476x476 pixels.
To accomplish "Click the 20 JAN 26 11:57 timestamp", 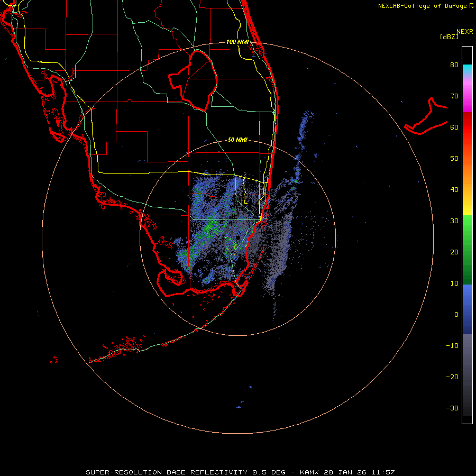I will pos(360,472).
